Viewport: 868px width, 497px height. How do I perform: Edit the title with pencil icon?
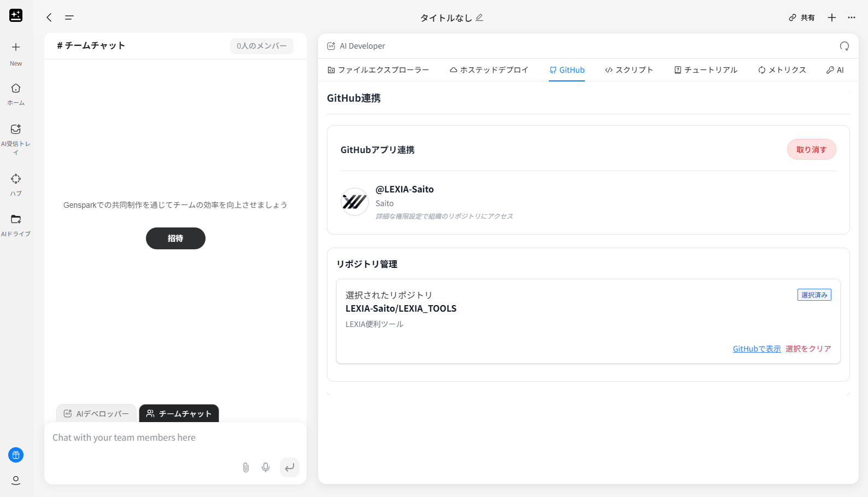pyautogui.click(x=479, y=17)
